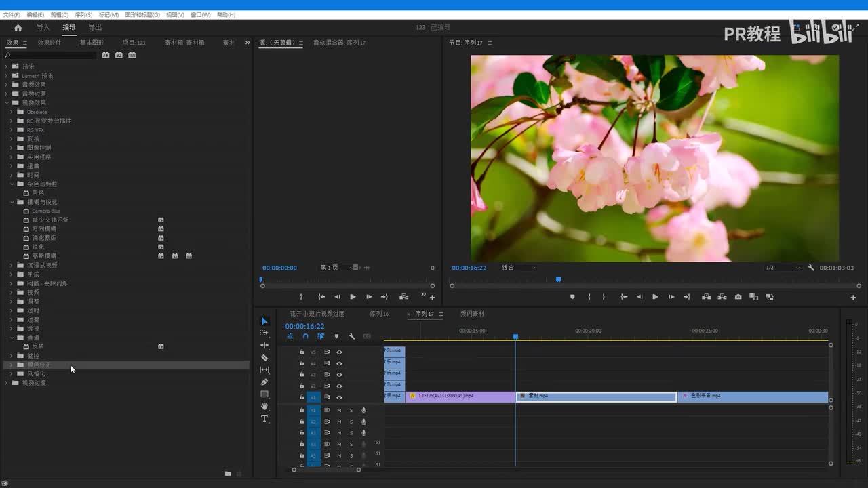Viewport: 868px width, 488px height.
Task: Switch to the 效果控件 panel tab
Action: pos(50,43)
